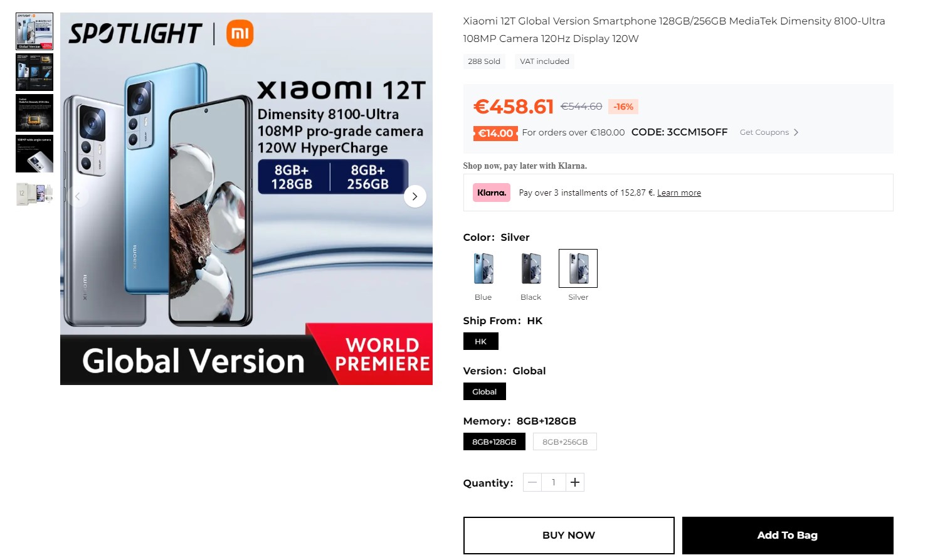Open the first Spotlight thumbnail image
Screen dimensions: 945x560
34,31
